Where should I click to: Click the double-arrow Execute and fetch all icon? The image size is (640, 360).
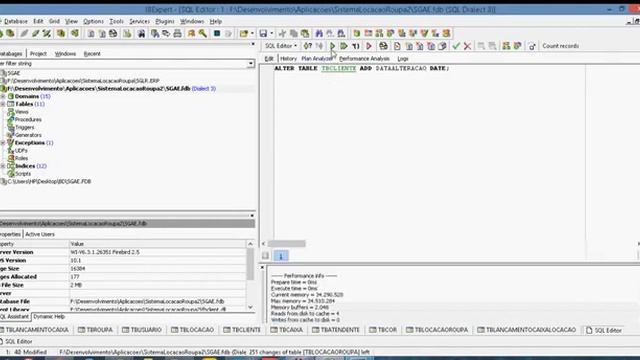(x=344, y=46)
